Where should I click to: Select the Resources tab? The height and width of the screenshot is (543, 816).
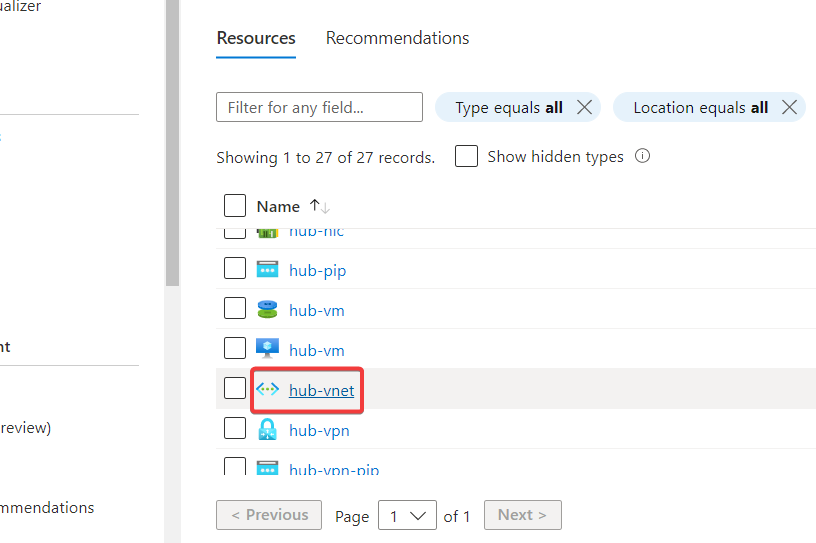(x=256, y=38)
